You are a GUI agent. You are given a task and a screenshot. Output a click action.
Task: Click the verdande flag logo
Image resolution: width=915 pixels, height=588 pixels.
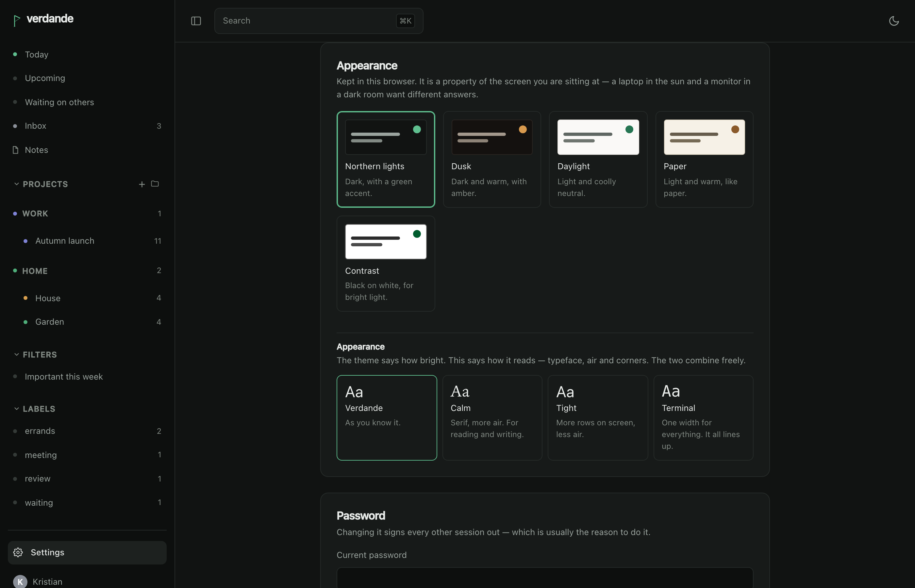tap(16, 20)
